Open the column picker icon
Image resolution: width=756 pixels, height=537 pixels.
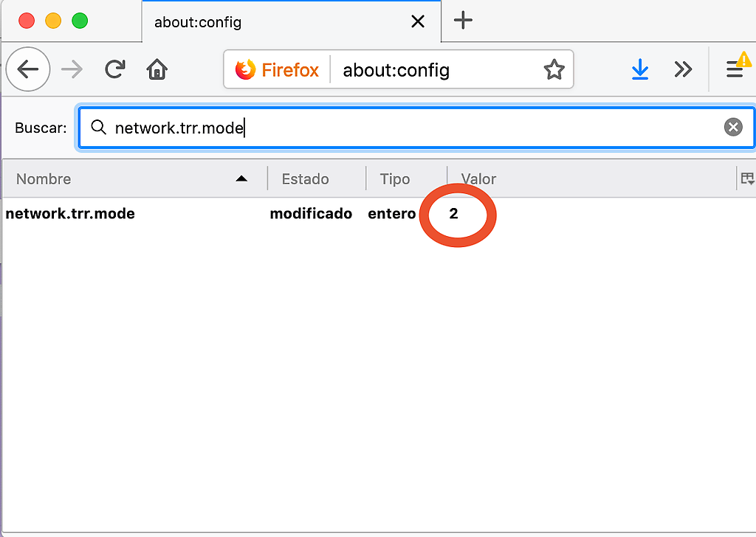tap(746, 179)
